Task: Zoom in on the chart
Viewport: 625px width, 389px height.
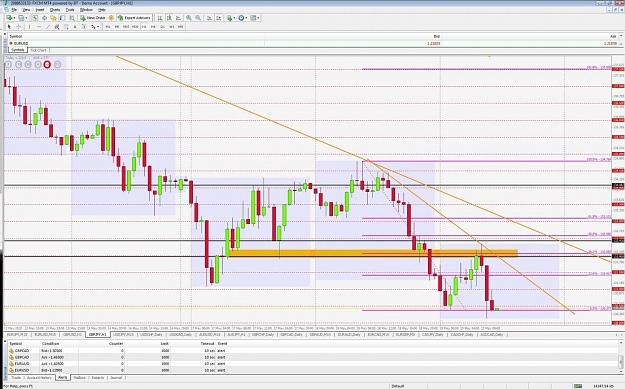Action: click(x=189, y=18)
